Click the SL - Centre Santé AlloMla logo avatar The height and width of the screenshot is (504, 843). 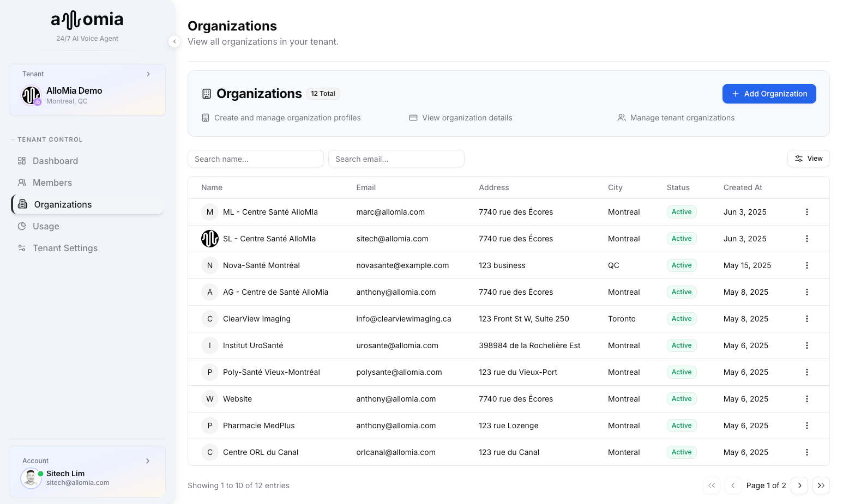pyautogui.click(x=209, y=238)
